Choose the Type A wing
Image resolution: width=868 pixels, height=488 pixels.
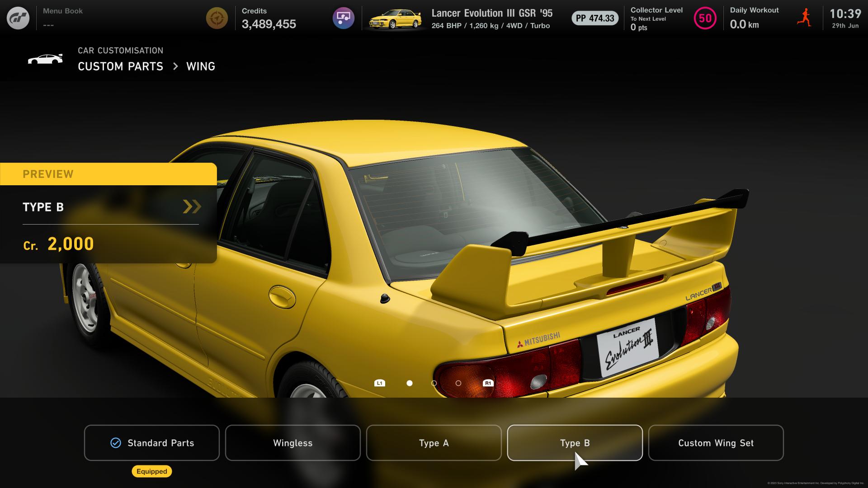(x=434, y=443)
